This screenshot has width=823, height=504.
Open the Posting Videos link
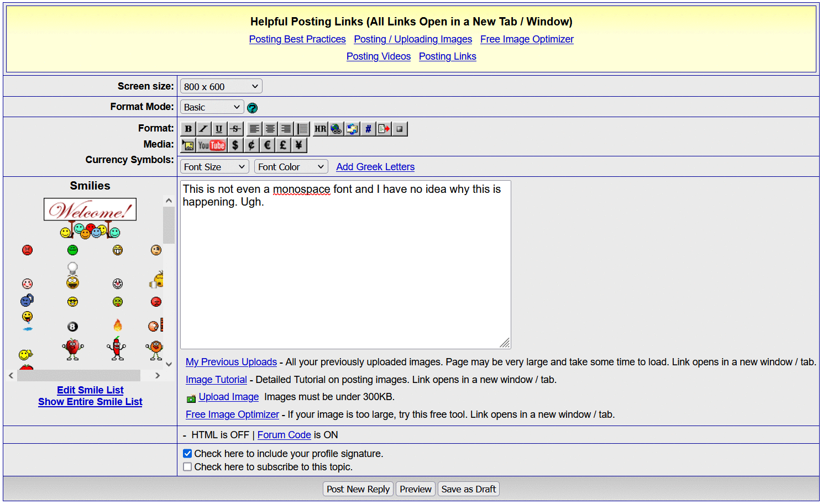[379, 56]
